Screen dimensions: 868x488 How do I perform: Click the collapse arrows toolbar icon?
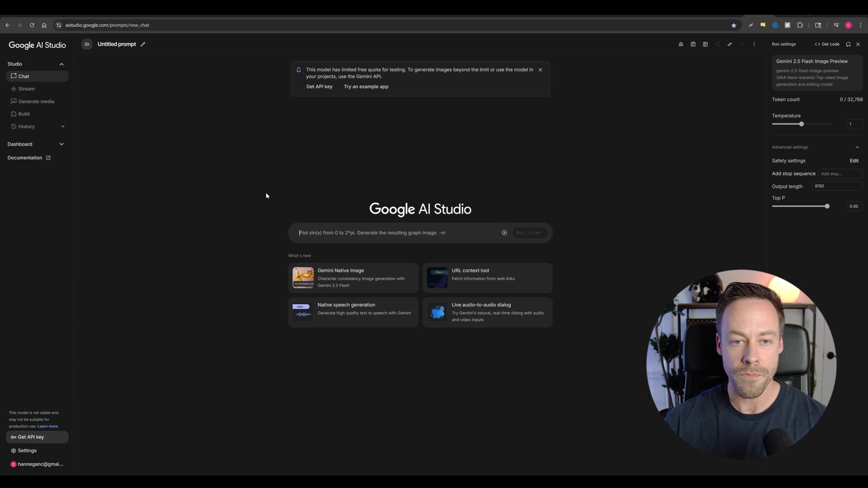(730, 44)
